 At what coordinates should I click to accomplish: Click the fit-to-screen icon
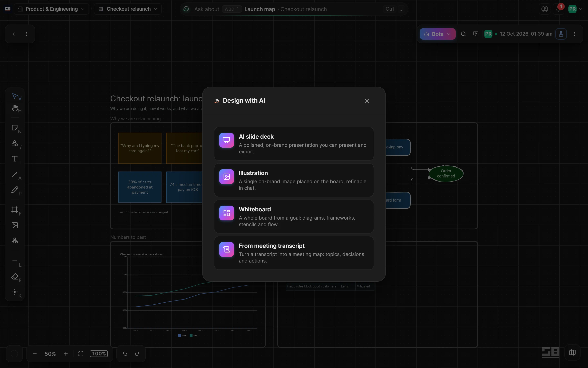point(81,354)
